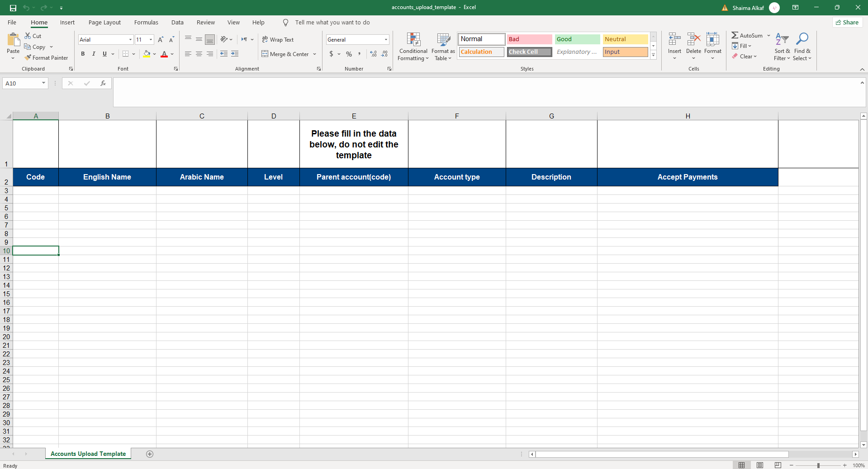This screenshot has width=868, height=469.
Task: Open Find & Select magnifier
Action: pyautogui.click(x=802, y=40)
